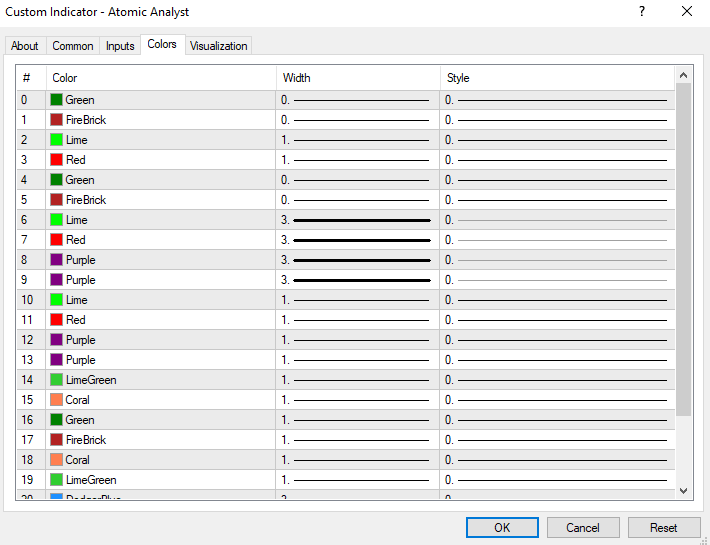Click the FireBrick color swatch in row 1
Viewport: 710px width, 545px height.
pos(57,120)
